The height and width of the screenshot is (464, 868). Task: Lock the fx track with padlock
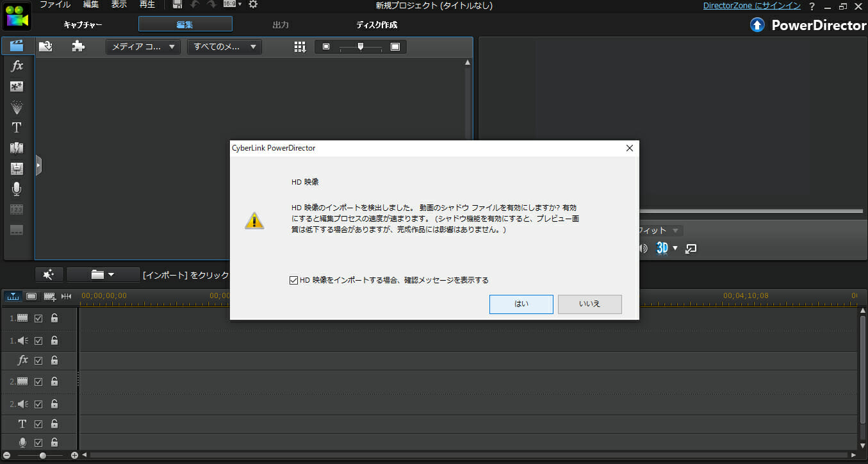(x=54, y=360)
